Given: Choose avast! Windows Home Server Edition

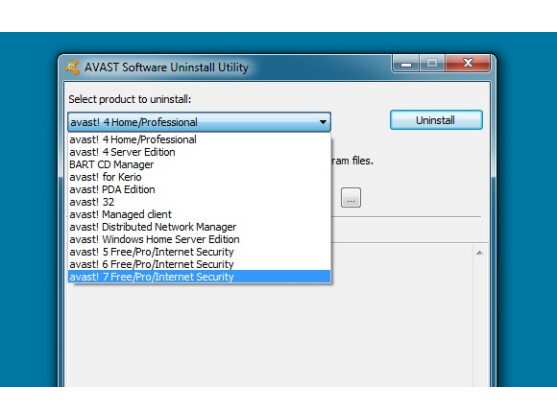Looking at the screenshot, I should [x=199, y=239].
